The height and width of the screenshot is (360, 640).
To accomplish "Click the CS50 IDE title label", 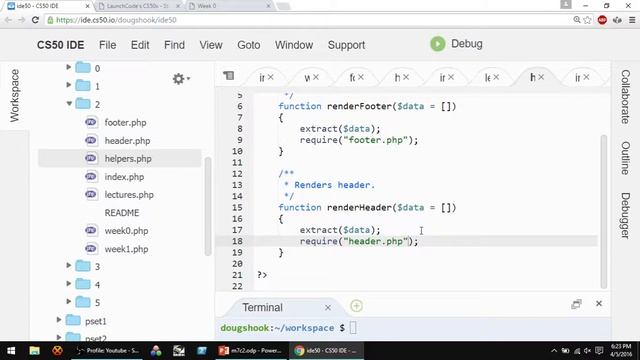I will click(x=60, y=45).
